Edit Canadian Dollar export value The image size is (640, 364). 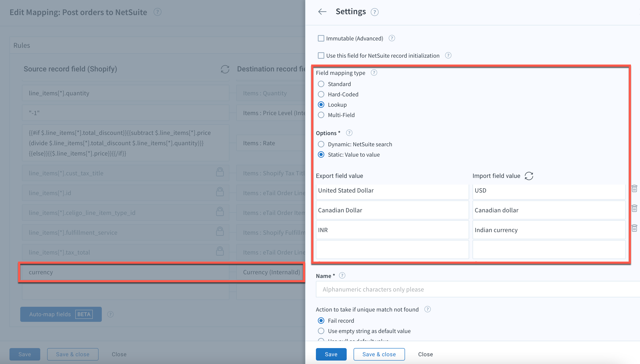[392, 210]
